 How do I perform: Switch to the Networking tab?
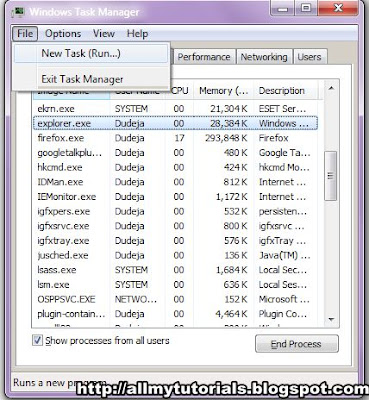264,57
